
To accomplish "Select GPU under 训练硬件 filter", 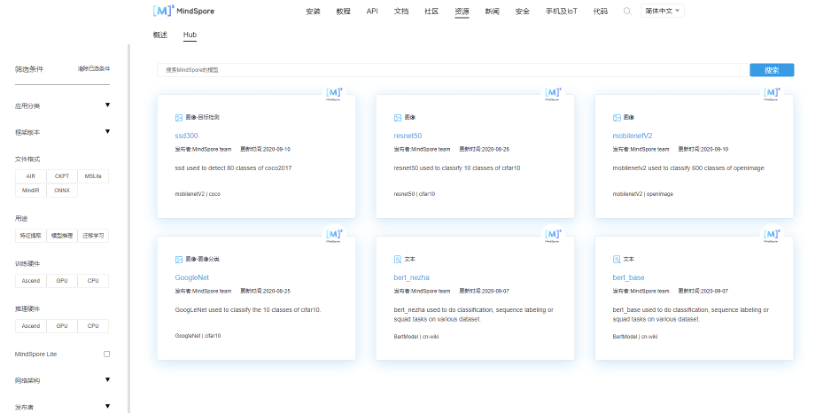I will (x=62, y=281).
